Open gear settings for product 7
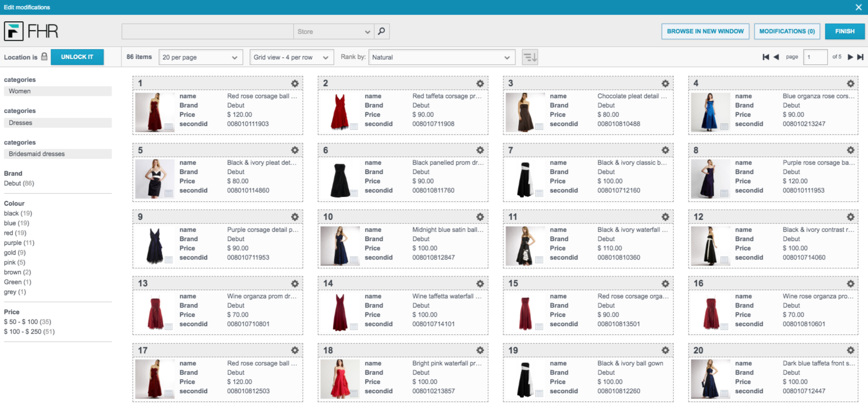The width and height of the screenshot is (868, 403). click(x=665, y=150)
